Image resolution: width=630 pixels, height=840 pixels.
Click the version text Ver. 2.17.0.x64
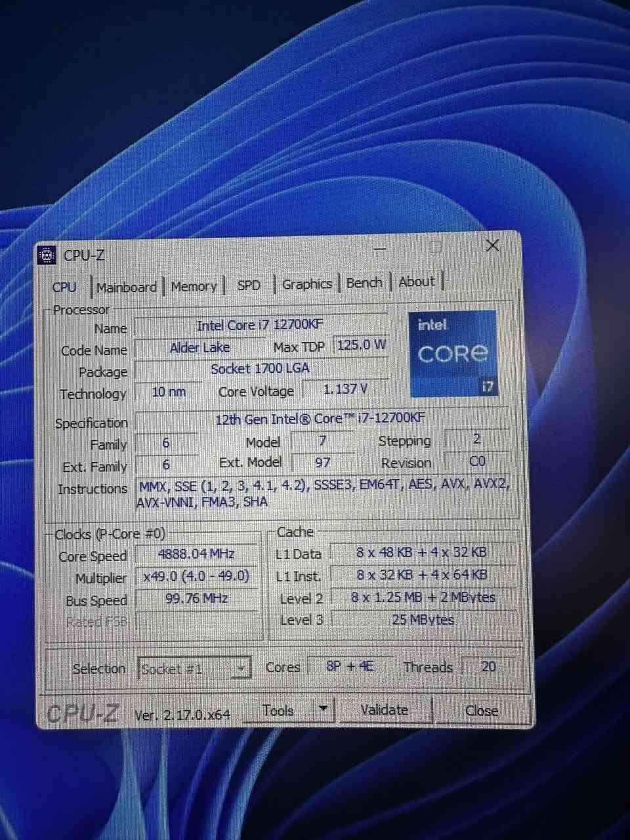[x=182, y=715]
